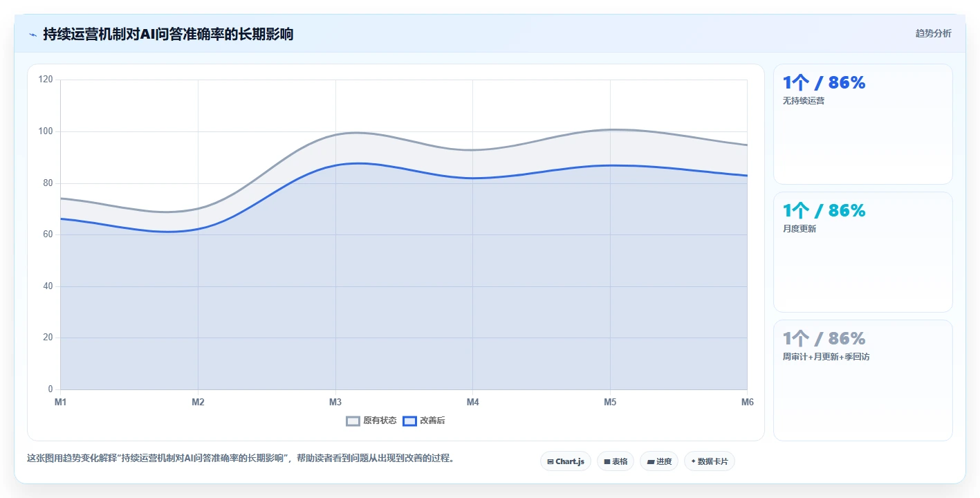The height and width of the screenshot is (498, 980).
Task: Click the 原有状态 legend label
Action: click(x=380, y=421)
